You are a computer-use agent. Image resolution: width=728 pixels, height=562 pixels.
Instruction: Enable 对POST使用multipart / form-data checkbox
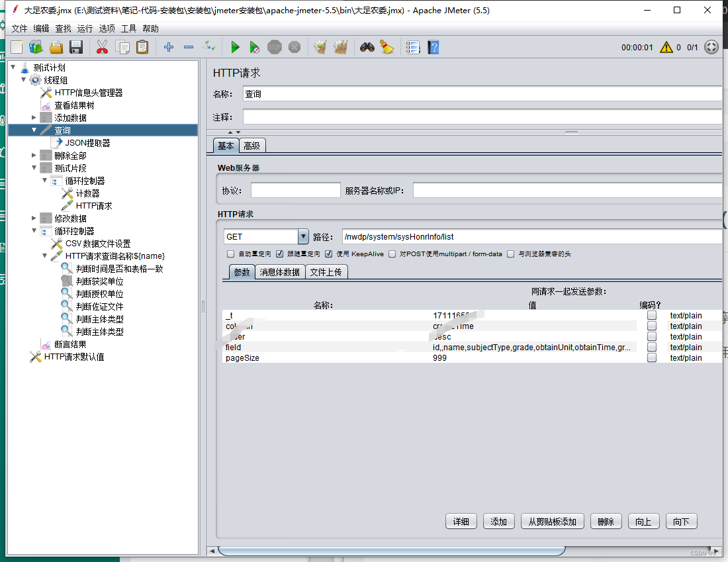tap(392, 254)
